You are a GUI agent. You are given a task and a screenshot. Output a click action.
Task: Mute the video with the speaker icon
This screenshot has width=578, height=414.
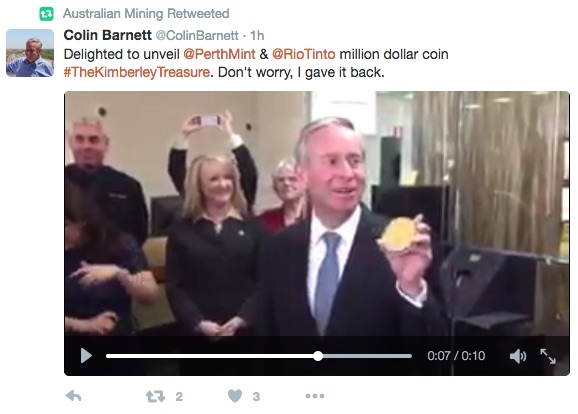click(x=518, y=356)
